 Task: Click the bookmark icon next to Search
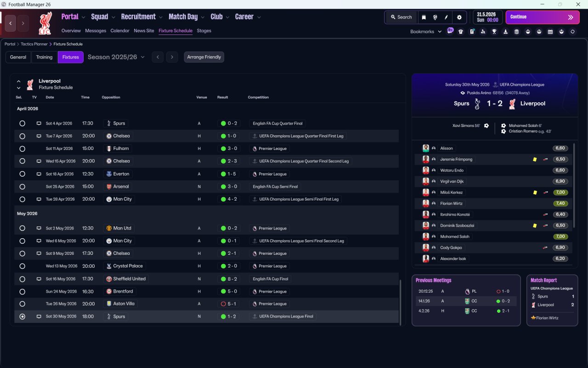point(424,17)
